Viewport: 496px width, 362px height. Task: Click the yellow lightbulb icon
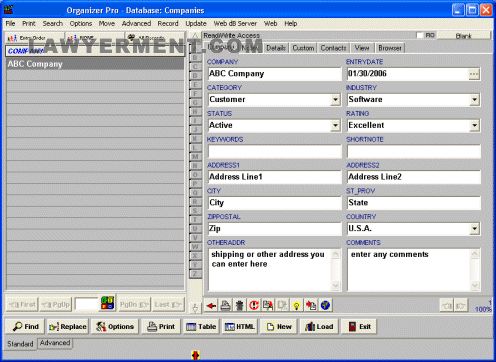[296, 305]
